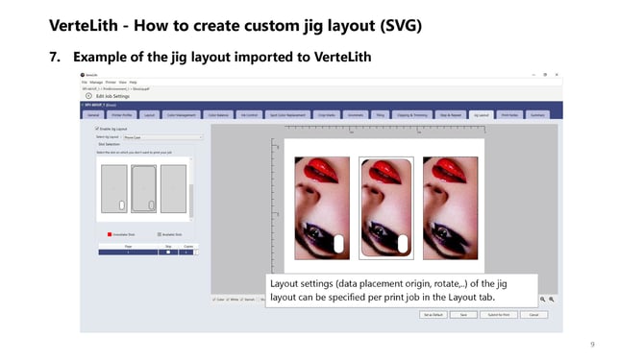644x361 pixels.
Task: Maximize the VerteLith window
Action: [x=545, y=75]
